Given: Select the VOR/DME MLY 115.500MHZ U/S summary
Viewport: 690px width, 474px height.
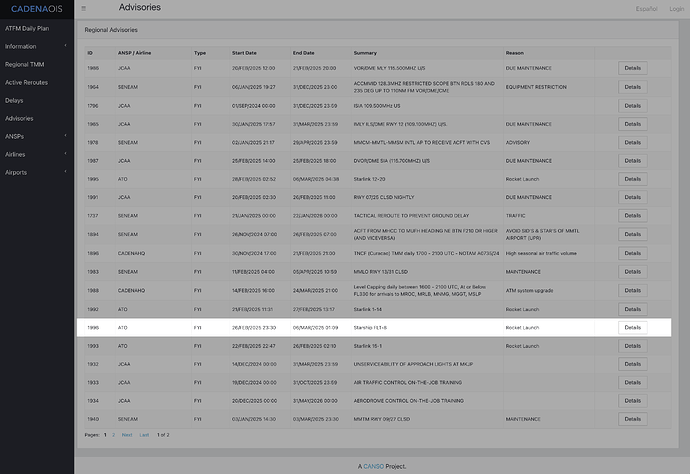Looking at the screenshot, I should click(x=389, y=68).
